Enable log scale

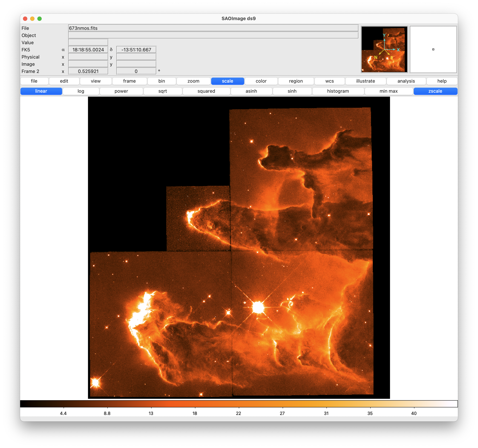tap(81, 91)
